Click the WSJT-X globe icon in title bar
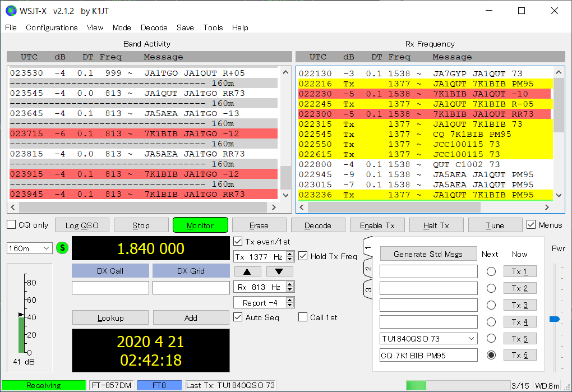The height and width of the screenshot is (392, 572). (x=11, y=11)
